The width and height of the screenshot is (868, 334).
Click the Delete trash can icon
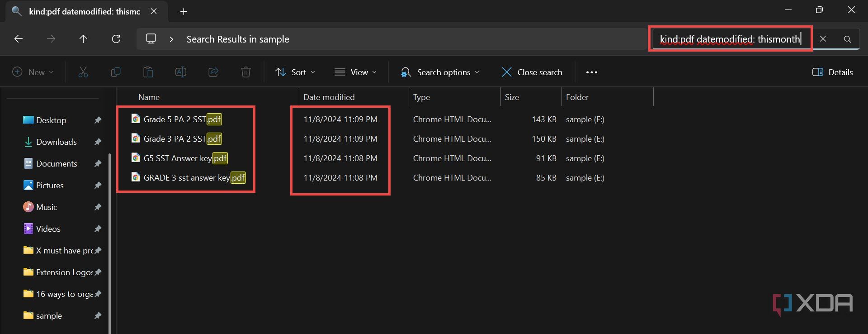point(246,72)
